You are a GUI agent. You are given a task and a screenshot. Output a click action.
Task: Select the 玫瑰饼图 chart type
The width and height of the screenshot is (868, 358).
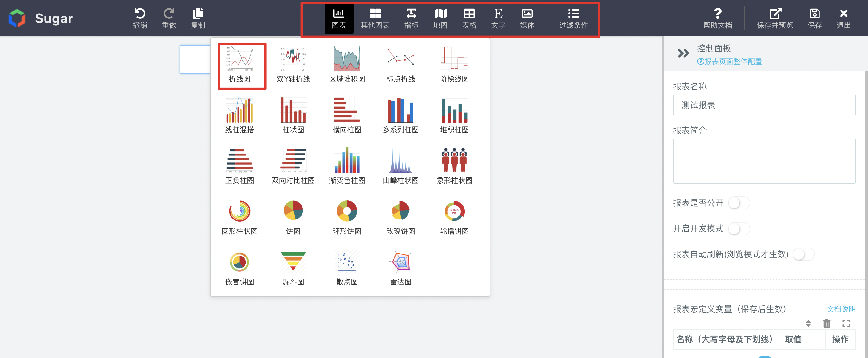(x=400, y=217)
